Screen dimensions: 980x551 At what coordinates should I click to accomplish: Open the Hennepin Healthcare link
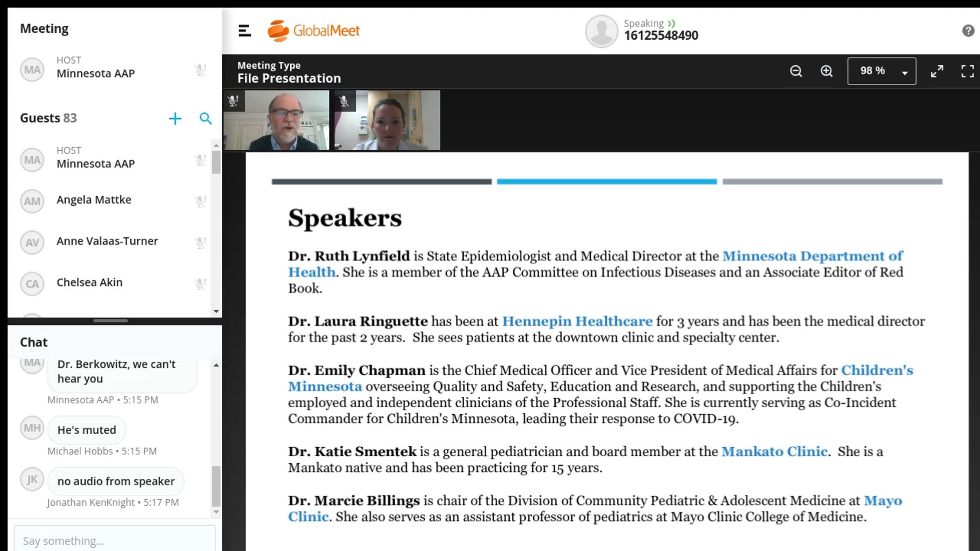click(577, 321)
